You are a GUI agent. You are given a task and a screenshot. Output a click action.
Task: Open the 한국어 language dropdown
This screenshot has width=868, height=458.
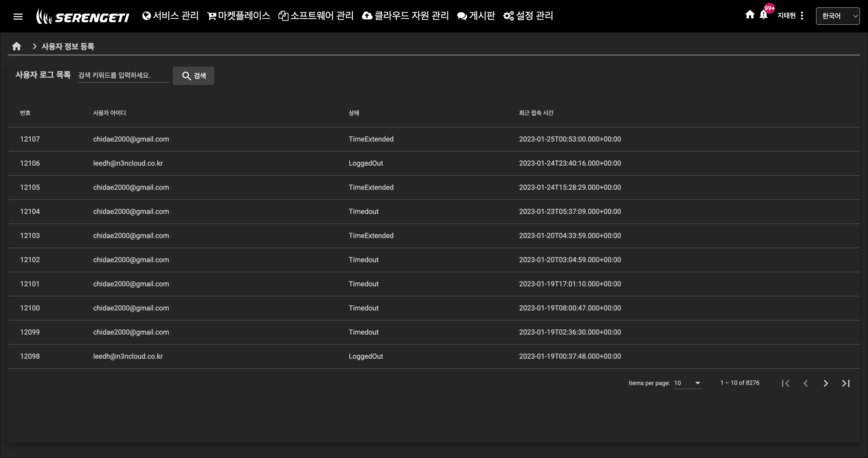[x=837, y=16]
